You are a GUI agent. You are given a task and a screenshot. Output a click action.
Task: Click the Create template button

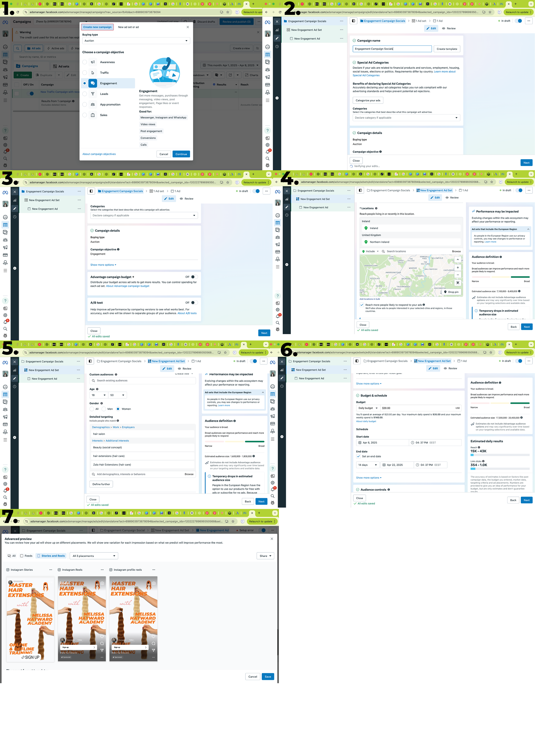446,49
